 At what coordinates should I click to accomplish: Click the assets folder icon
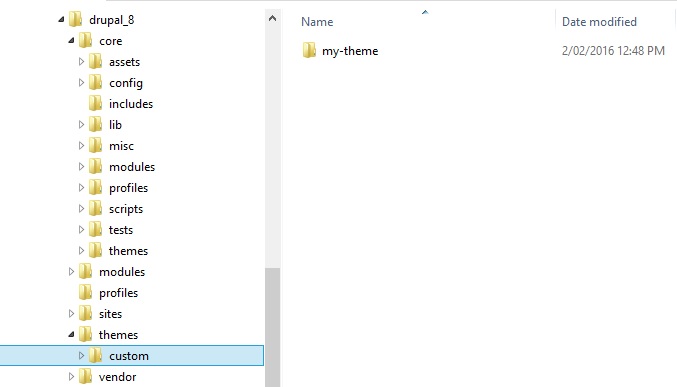point(95,61)
